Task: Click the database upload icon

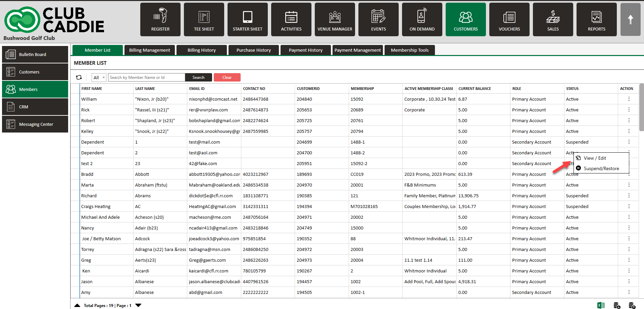Action: click(x=632, y=305)
